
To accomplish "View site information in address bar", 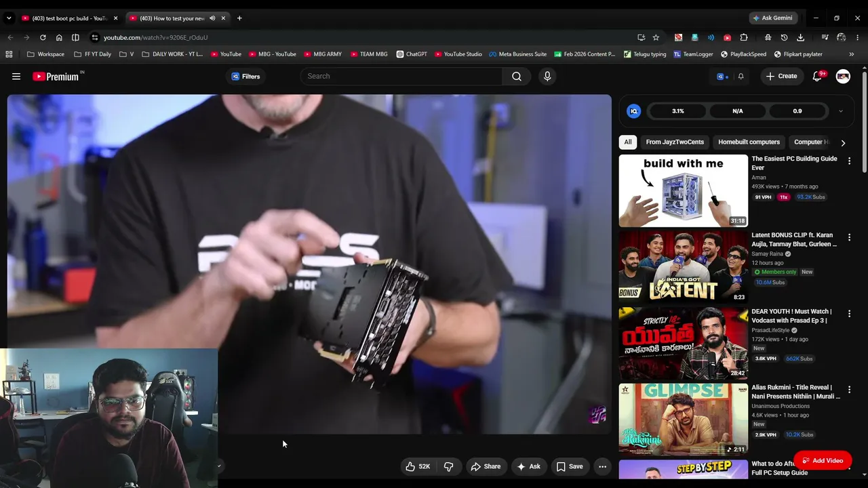I will [95, 37].
